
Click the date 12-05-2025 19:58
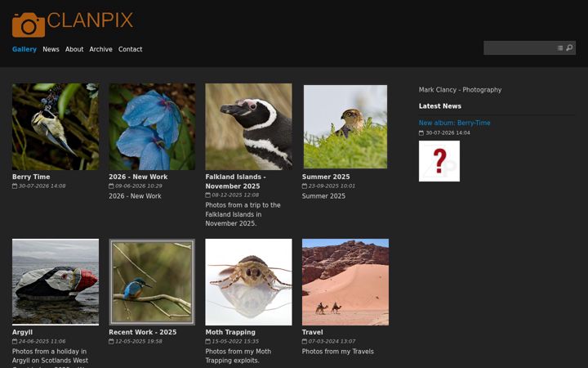[x=138, y=341]
